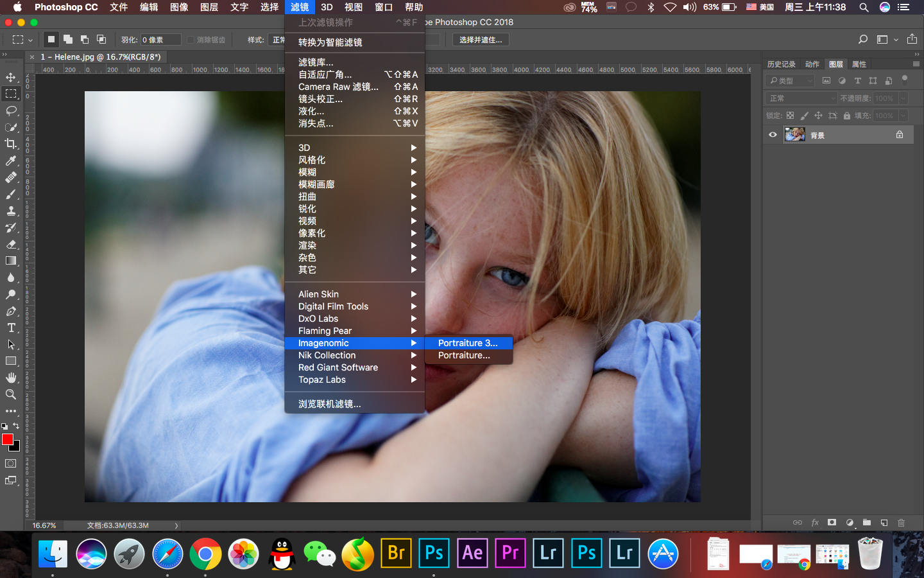Open the 类型 layer filter dropdown
This screenshot has height=578, width=924.
(791, 81)
